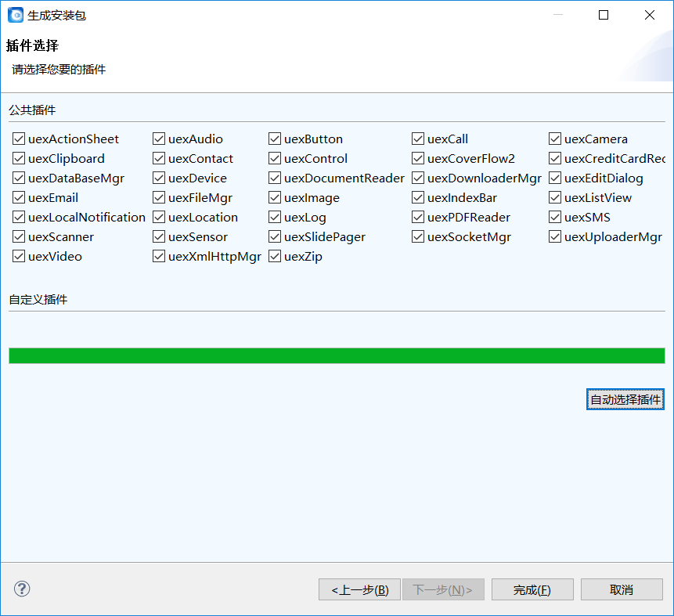This screenshot has height=616, width=674.
Task: Toggle the uexDataBaseMgr checkbox
Action: [19, 178]
